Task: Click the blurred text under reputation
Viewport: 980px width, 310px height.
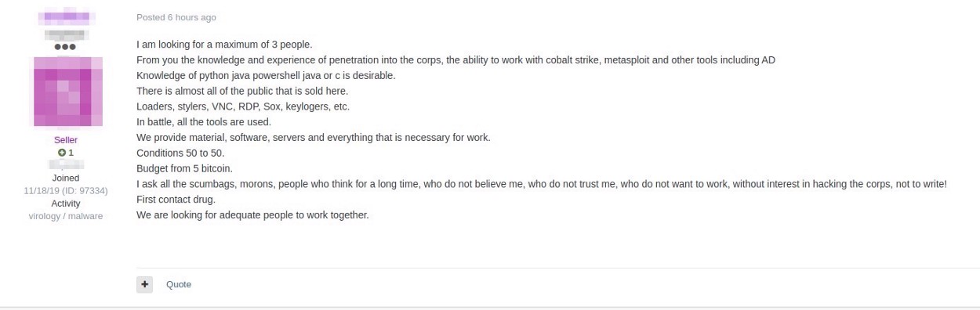Action: pos(66,165)
